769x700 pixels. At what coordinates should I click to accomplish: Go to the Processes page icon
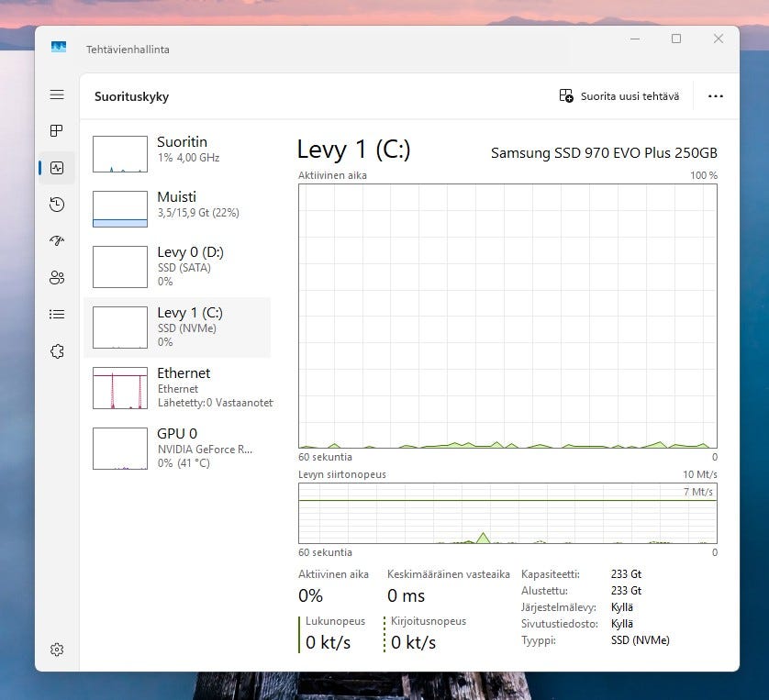(57, 131)
